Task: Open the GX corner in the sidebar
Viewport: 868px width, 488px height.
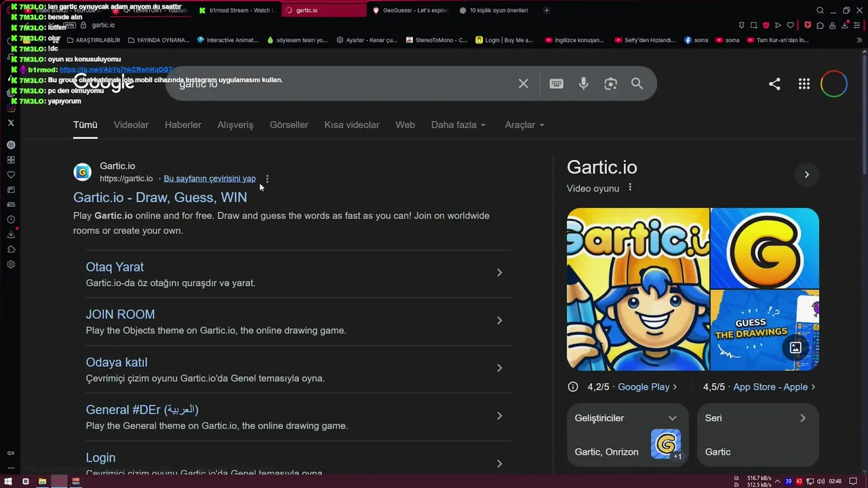Action: point(11,453)
